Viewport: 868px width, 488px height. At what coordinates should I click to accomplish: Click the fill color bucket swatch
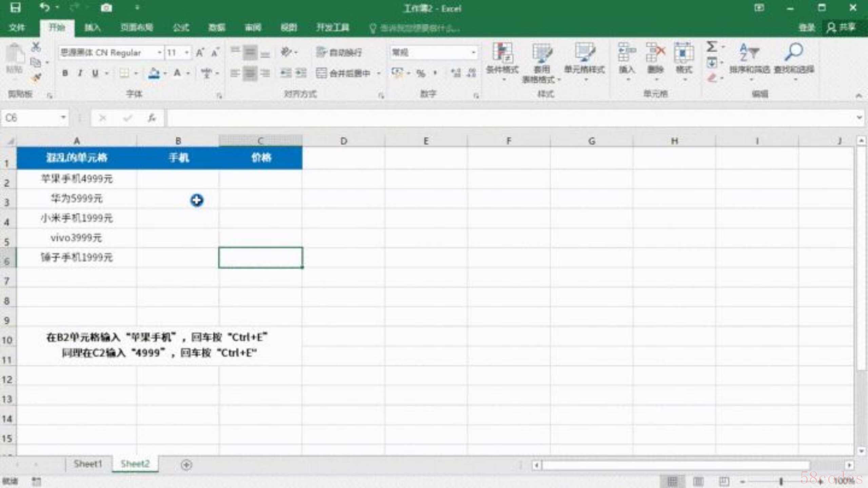[154, 73]
